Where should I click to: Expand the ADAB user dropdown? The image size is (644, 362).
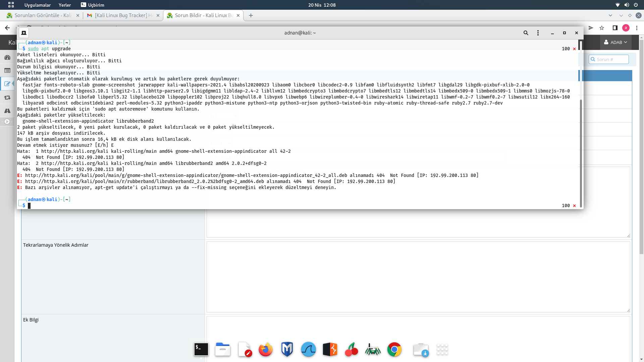coord(615,42)
